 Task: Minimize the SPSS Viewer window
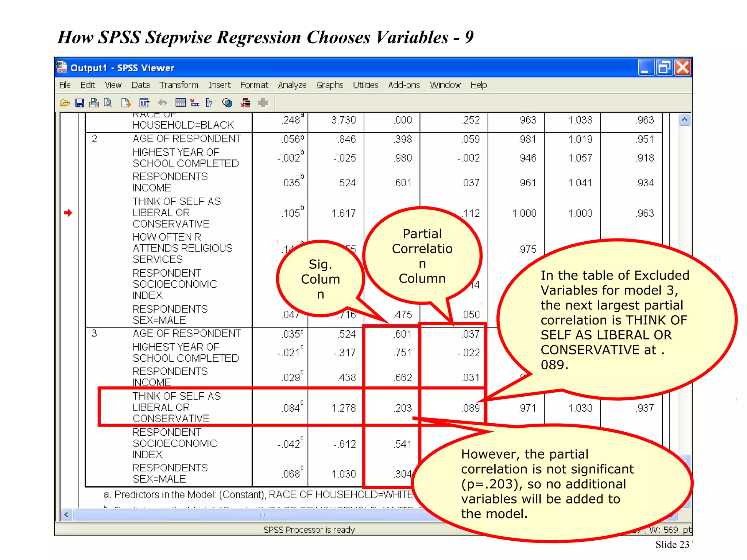click(646, 67)
